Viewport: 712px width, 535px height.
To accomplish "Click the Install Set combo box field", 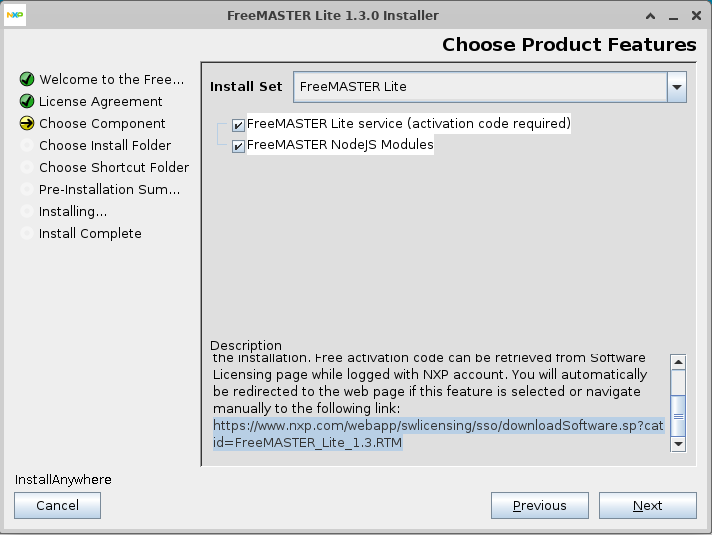I will pos(480,87).
